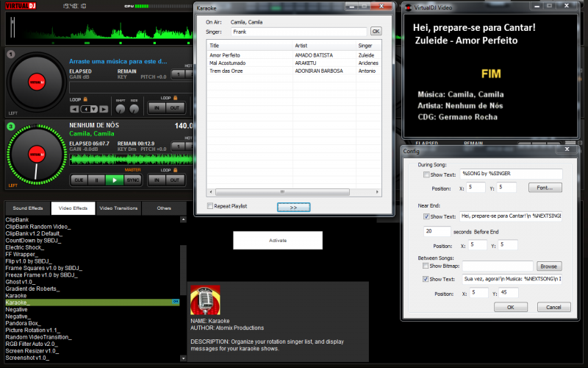588x368 pixels.
Task: Toggle Near End Show Text checkbox
Action: [426, 216]
